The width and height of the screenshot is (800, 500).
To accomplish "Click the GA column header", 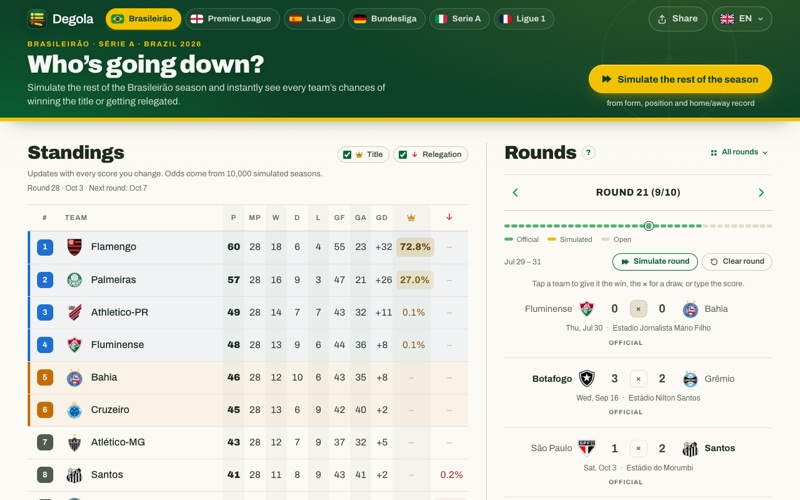I will click(361, 218).
